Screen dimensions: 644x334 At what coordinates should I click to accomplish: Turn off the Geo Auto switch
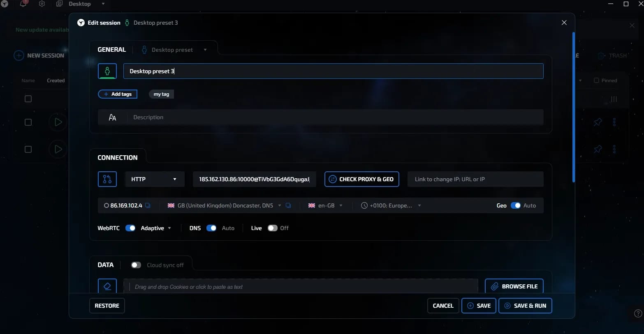[x=516, y=205]
